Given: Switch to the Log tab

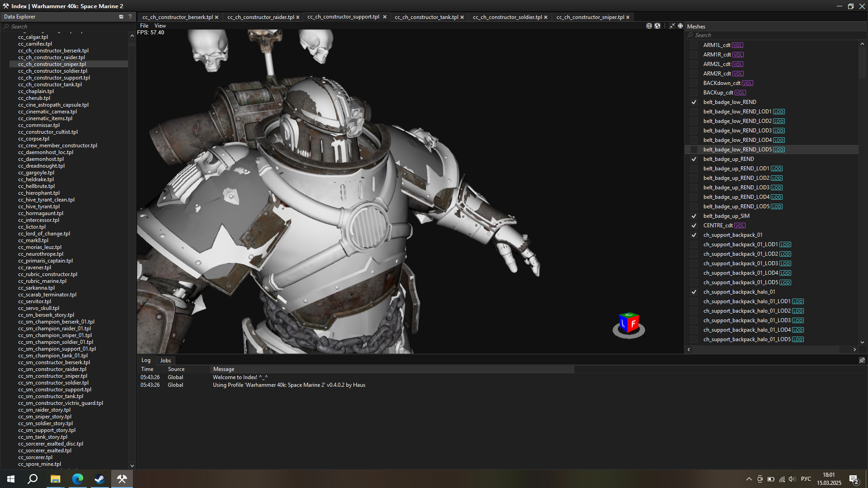Looking at the screenshot, I should tap(146, 360).
